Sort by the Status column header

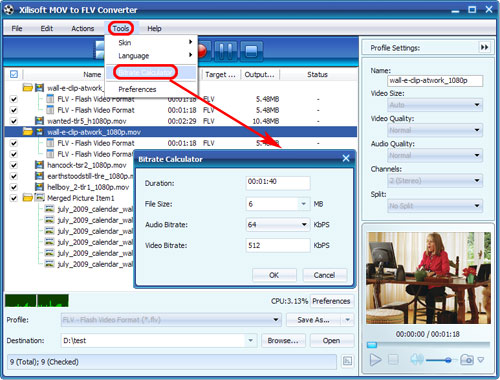click(x=317, y=74)
